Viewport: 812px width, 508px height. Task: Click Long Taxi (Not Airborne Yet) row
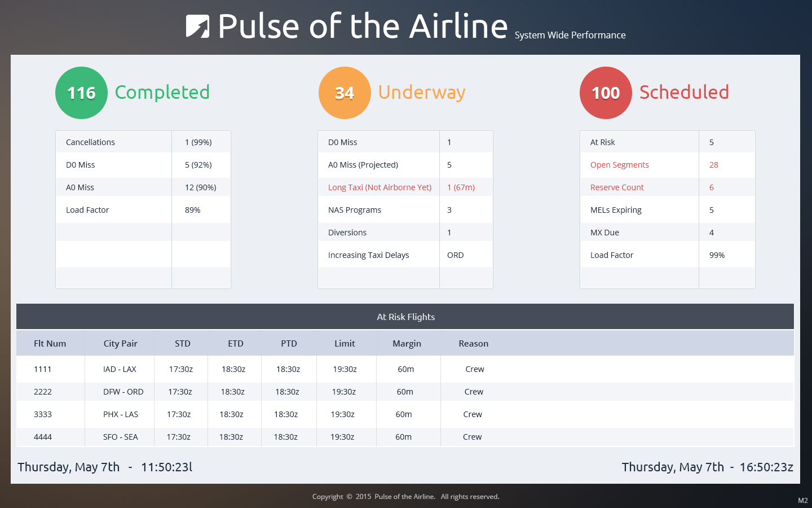click(x=405, y=187)
